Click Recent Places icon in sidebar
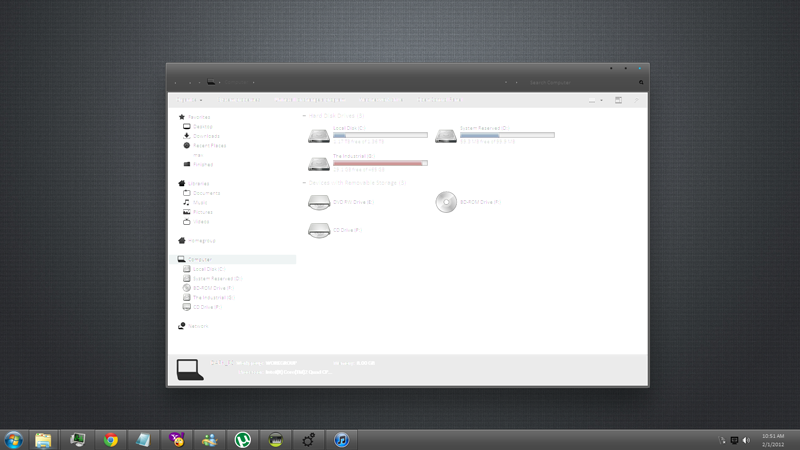The image size is (800, 450). coord(187,145)
